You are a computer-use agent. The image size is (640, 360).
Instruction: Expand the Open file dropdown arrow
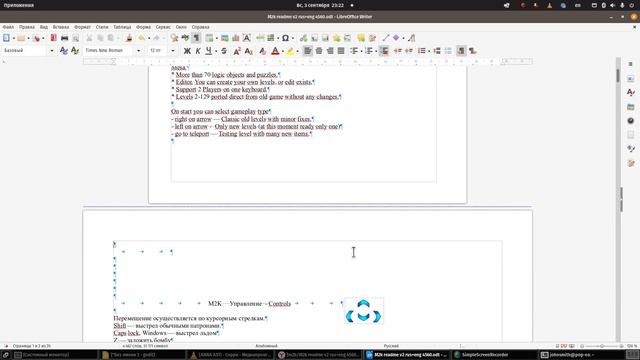pos(28,38)
